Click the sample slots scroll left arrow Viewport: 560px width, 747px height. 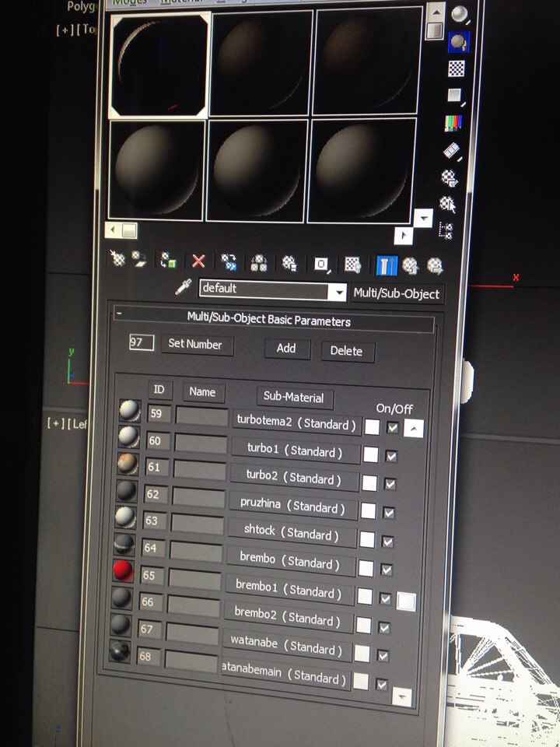point(113,230)
